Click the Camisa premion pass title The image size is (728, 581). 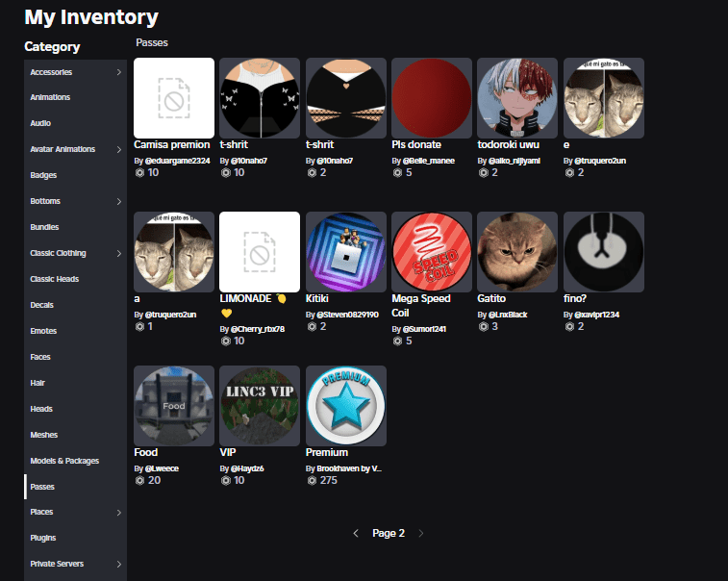coord(171,145)
